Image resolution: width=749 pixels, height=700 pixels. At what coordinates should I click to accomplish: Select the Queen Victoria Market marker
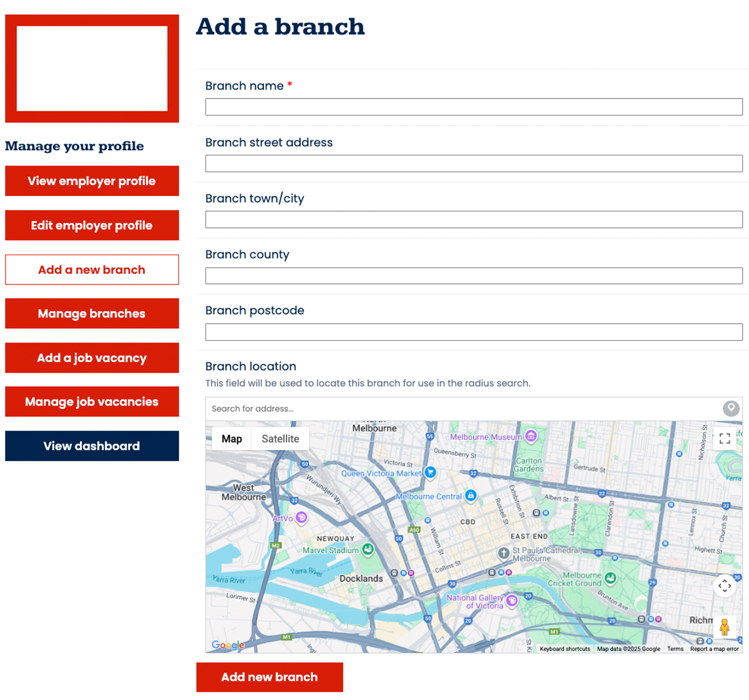pos(430,473)
